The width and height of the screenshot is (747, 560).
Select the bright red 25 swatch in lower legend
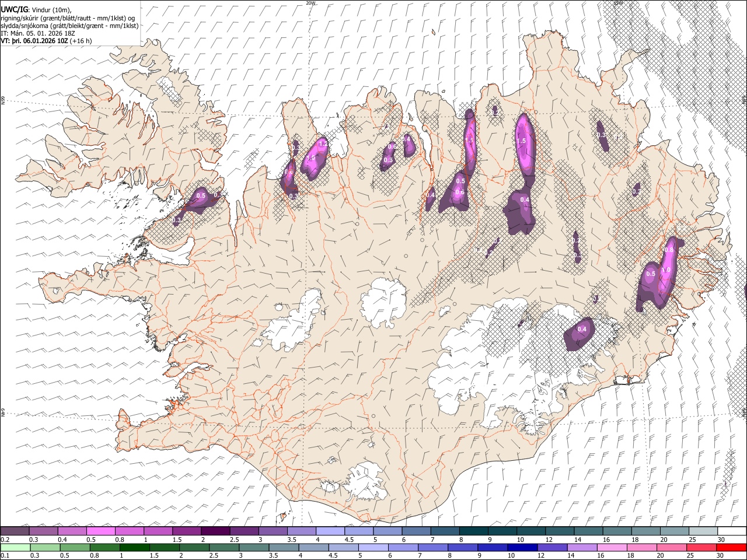coord(702,547)
